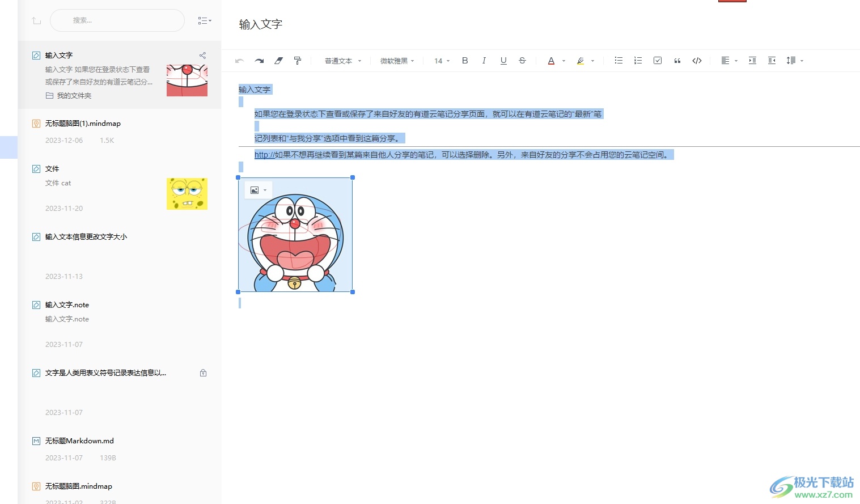Apply the yellow highlight color
860x504 pixels.
point(580,61)
